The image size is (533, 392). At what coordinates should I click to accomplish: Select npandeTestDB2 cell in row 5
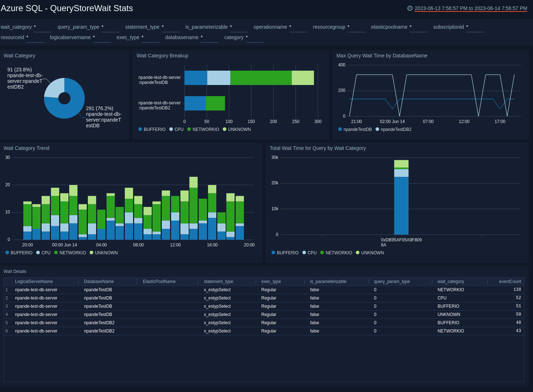click(x=99, y=323)
